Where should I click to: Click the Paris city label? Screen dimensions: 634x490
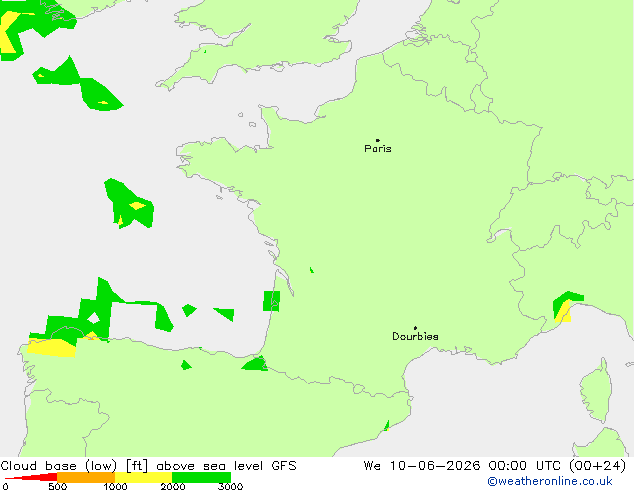[378, 149]
